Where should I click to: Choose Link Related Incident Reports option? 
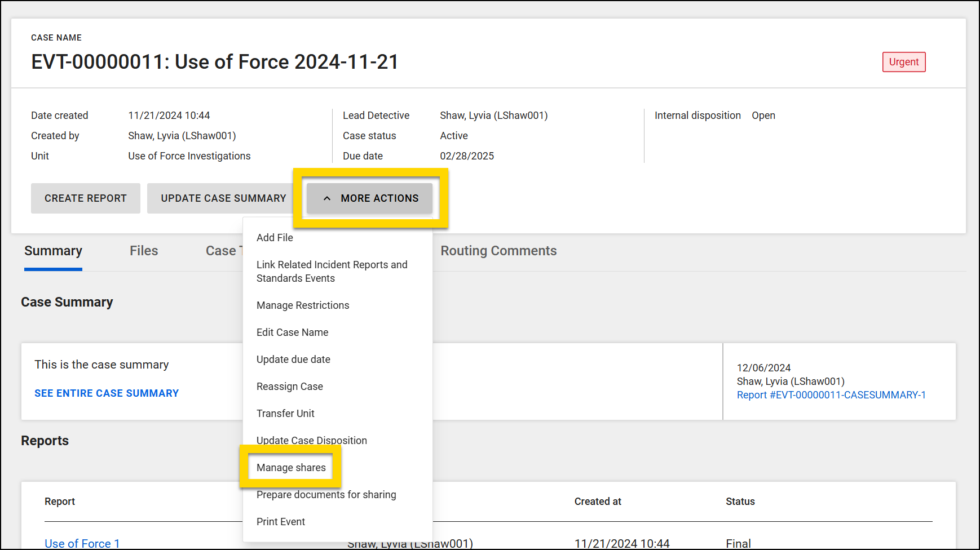point(332,272)
